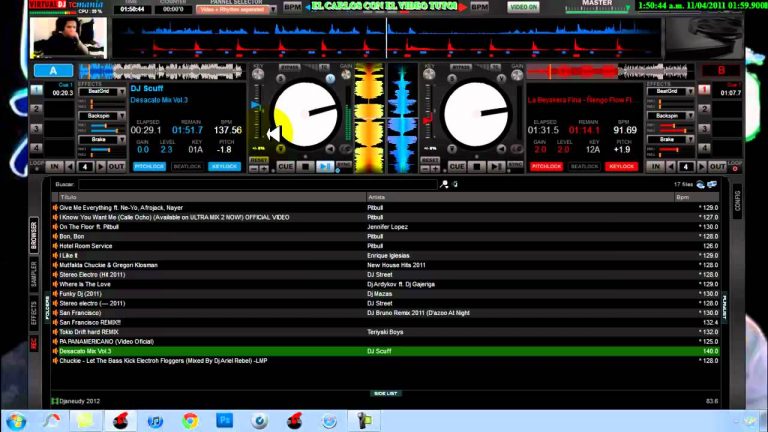Screen dimensions: 768x432
Task: Select deck A hot cue 2
Action: pos(36,109)
